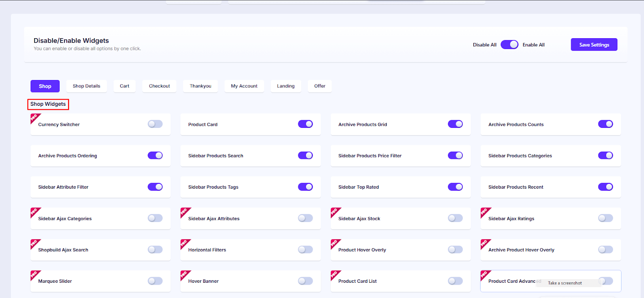This screenshot has height=298, width=644.
Task: Select the Shop tab
Action: (45, 86)
